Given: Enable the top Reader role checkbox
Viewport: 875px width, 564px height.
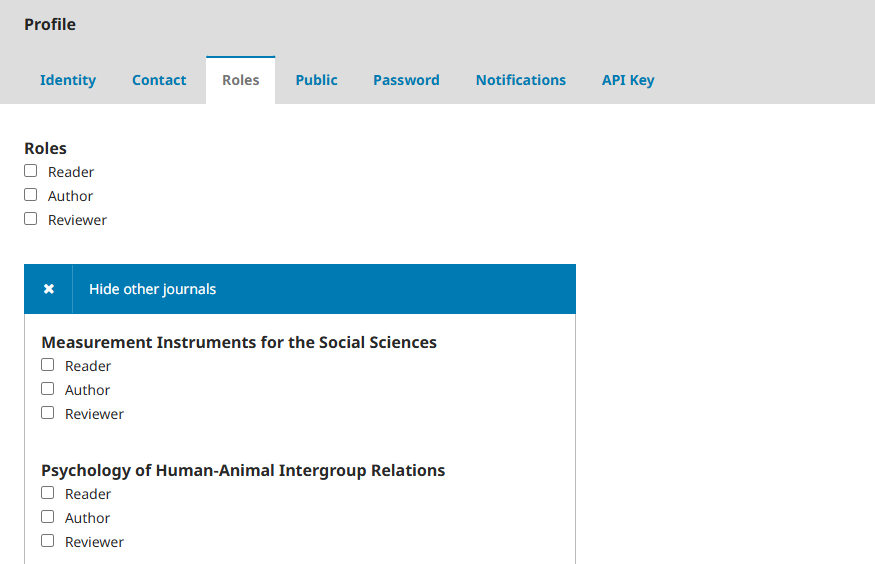Looking at the screenshot, I should (x=31, y=171).
